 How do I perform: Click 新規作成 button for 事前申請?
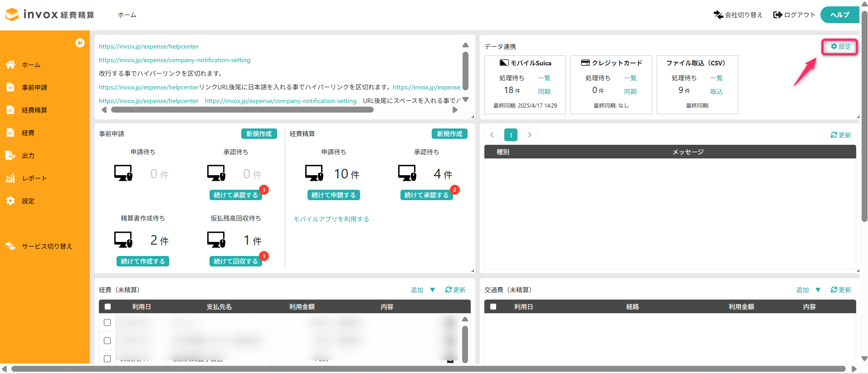[258, 134]
